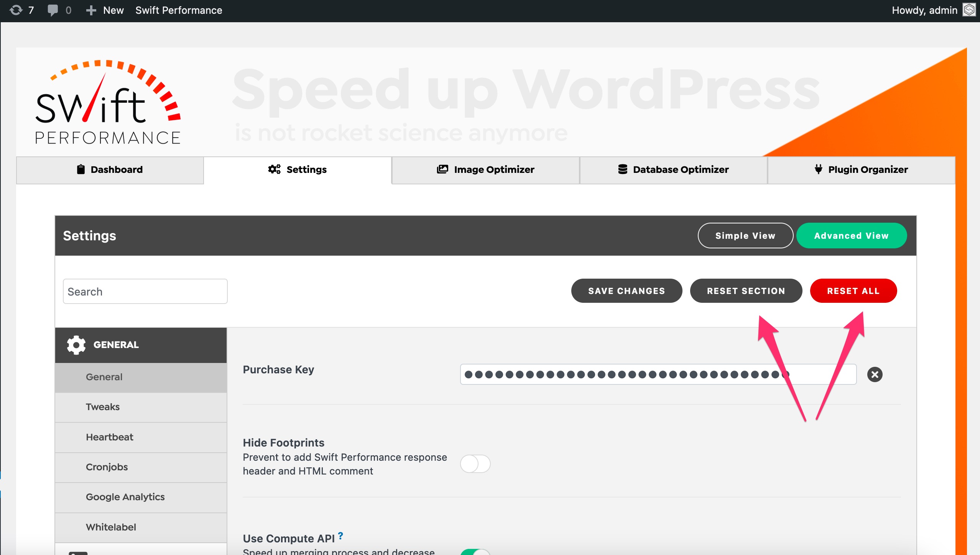The width and height of the screenshot is (980, 555).
Task: Click the plus New icon in admin bar
Action: 90,10
